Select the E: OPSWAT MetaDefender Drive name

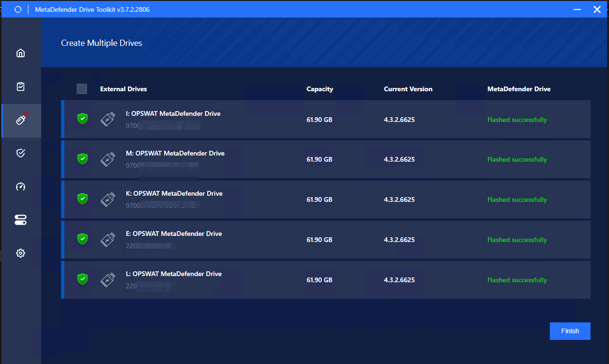coord(174,234)
